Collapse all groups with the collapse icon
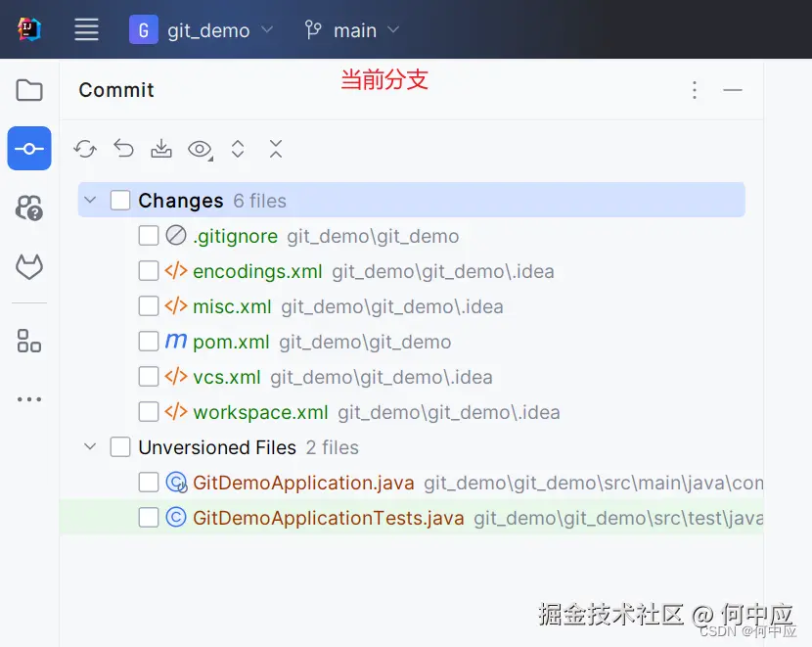The image size is (812, 647). point(276,149)
